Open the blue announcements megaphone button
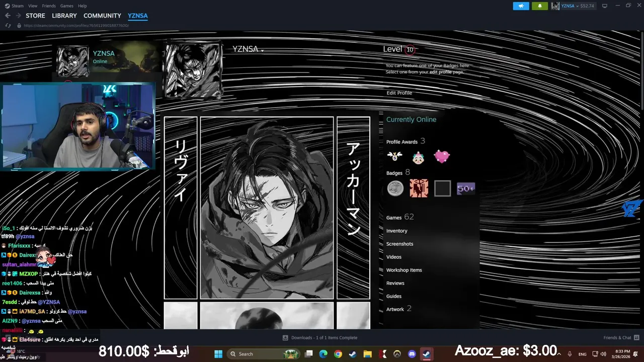Image resolution: width=644 pixels, height=362 pixels. pos(521,6)
